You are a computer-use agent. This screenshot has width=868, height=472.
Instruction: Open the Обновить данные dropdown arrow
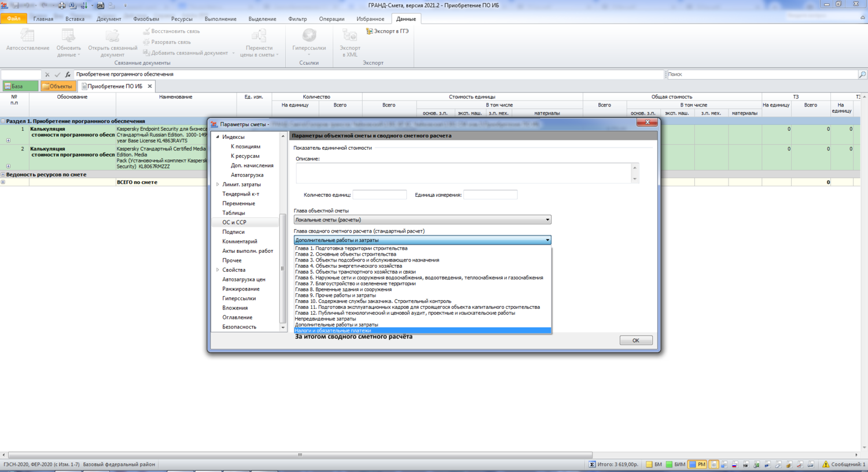point(79,55)
